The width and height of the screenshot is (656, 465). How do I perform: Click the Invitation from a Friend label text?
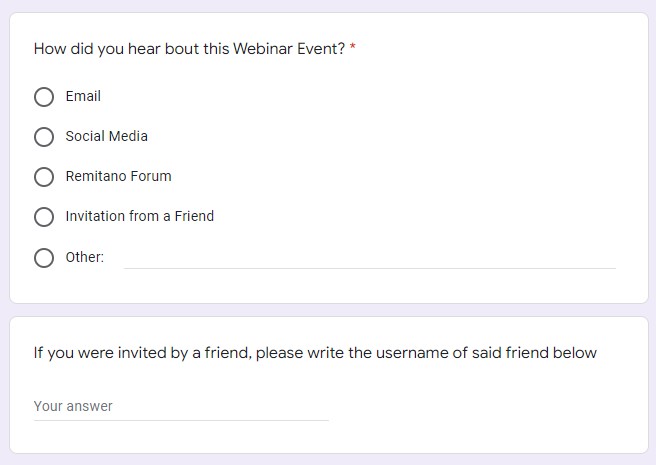(x=140, y=216)
